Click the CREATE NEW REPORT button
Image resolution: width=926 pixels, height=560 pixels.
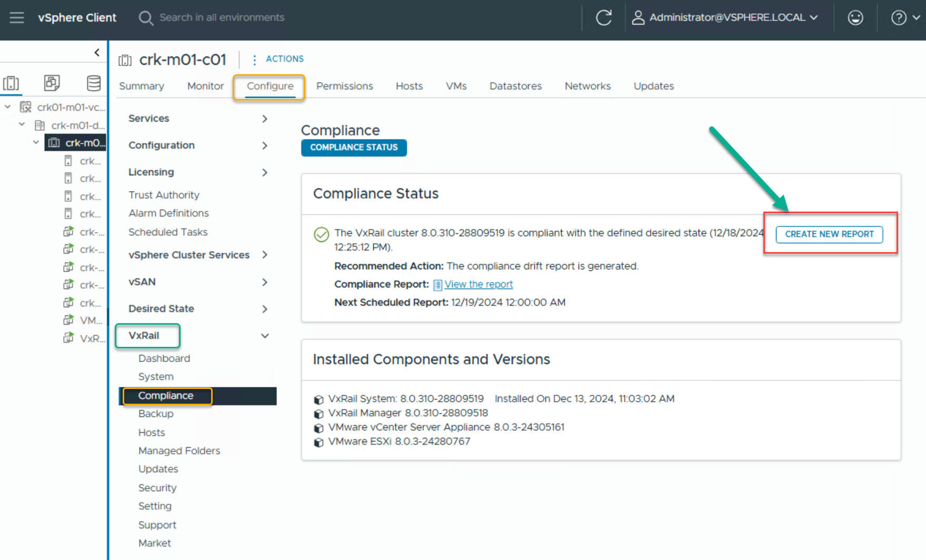tap(829, 234)
